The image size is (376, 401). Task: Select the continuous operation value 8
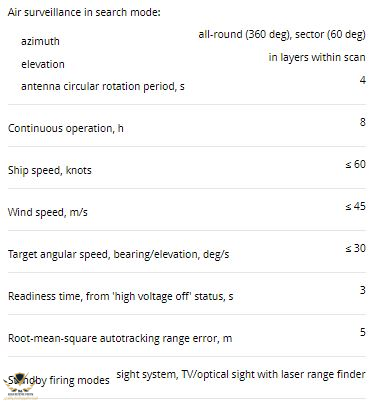coord(363,122)
